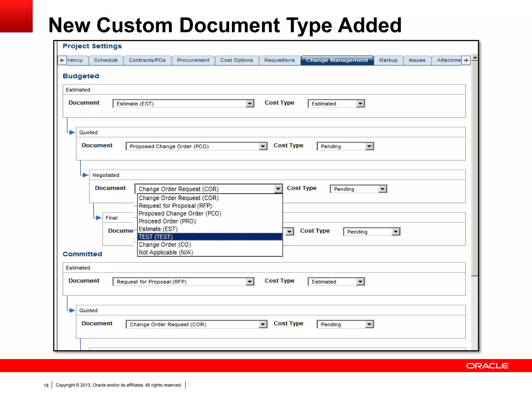Image resolution: width=532 pixels, height=399 pixels.
Task: Expand Committed Quoted Cost Type Pending dropdown
Action: pyautogui.click(x=345, y=324)
